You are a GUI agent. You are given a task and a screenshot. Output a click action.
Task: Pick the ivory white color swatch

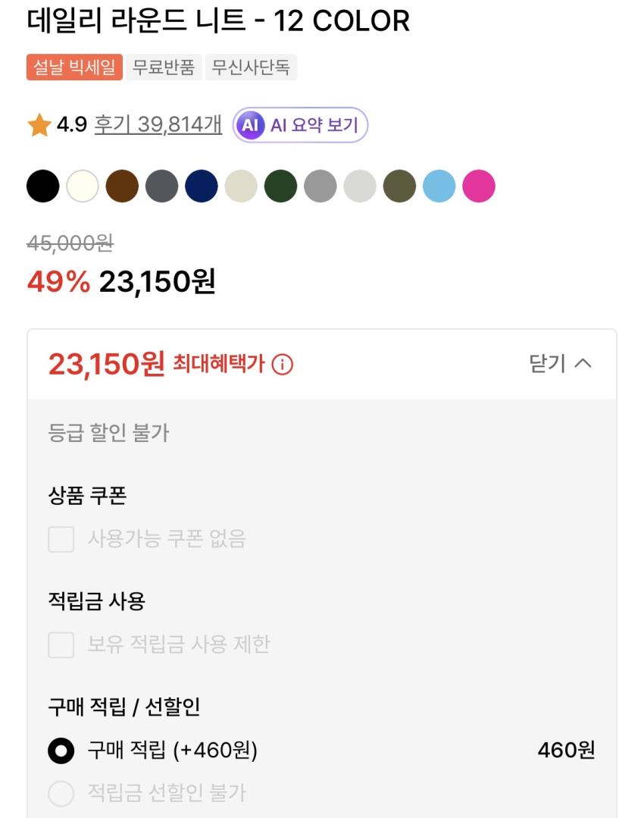click(x=83, y=186)
